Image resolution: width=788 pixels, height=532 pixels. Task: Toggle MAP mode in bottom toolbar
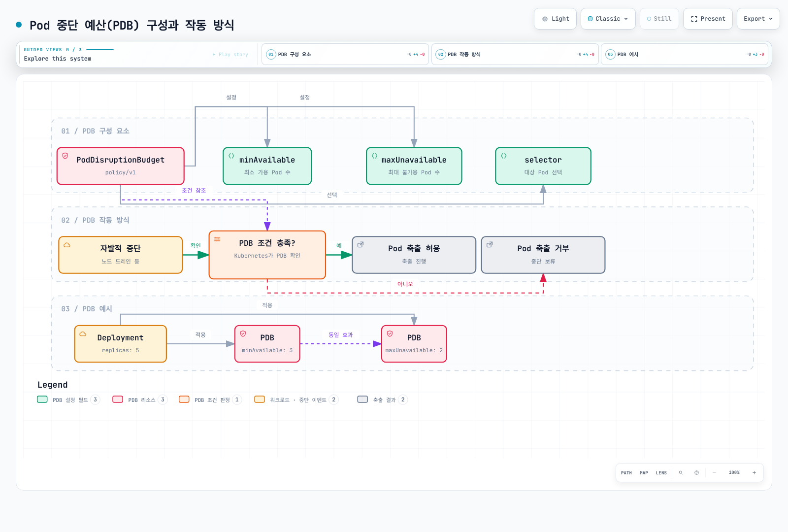(x=644, y=473)
